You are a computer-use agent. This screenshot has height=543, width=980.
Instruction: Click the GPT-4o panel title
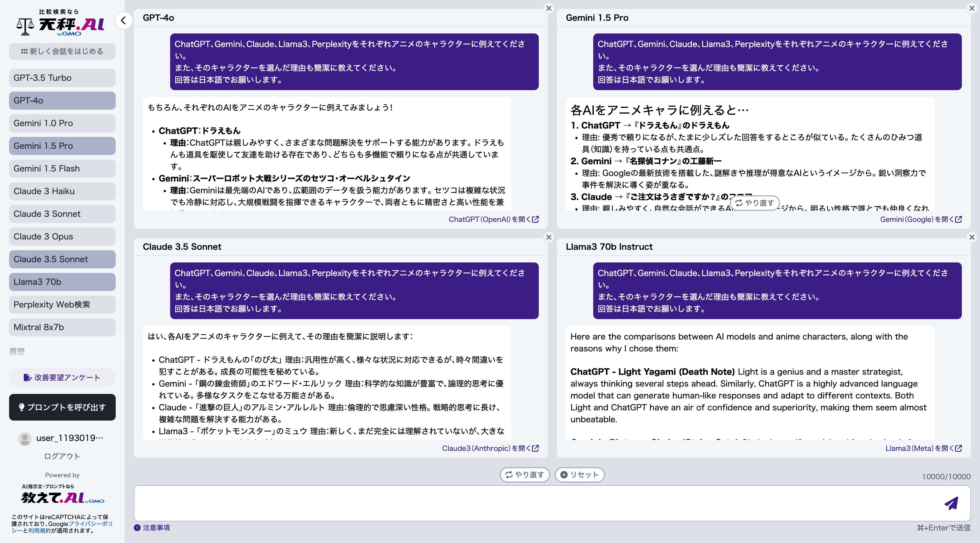158,18
